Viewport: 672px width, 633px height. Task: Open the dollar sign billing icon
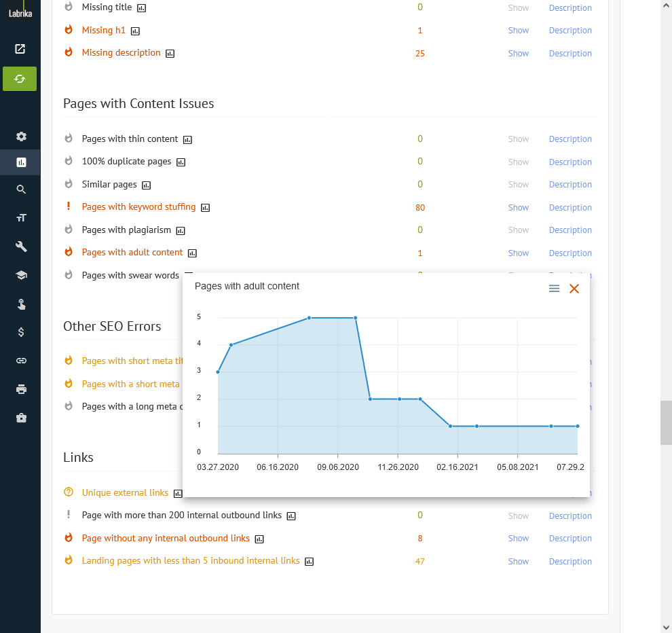coord(21,332)
